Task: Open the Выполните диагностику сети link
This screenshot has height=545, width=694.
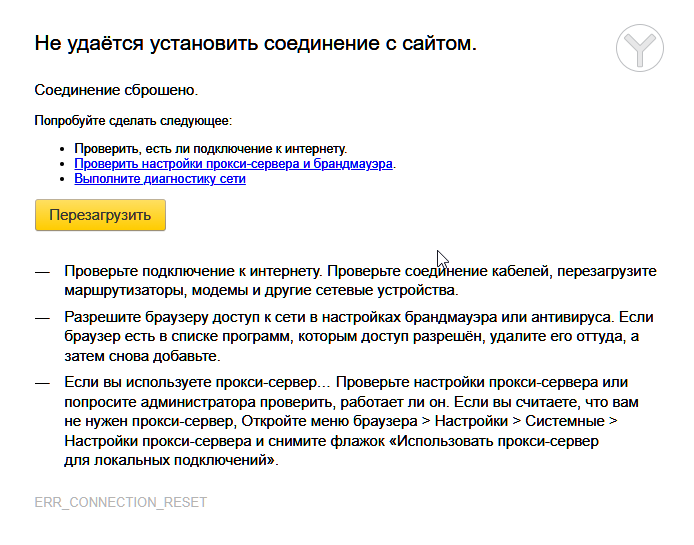Action: [160, 179]
